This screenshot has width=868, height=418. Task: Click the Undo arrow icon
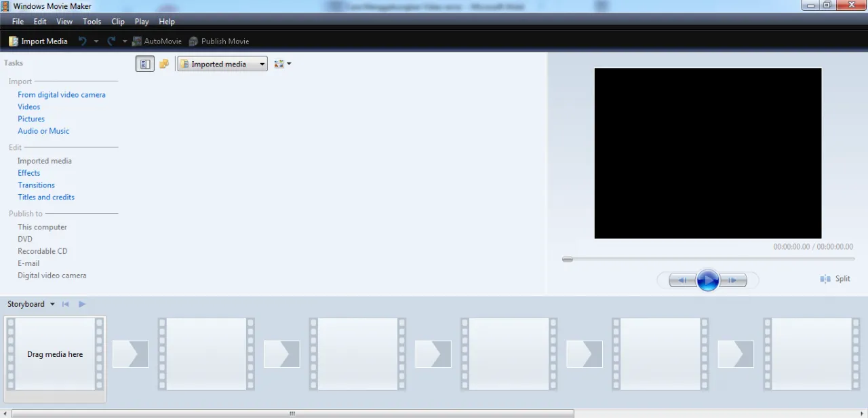tap(83, 41)
